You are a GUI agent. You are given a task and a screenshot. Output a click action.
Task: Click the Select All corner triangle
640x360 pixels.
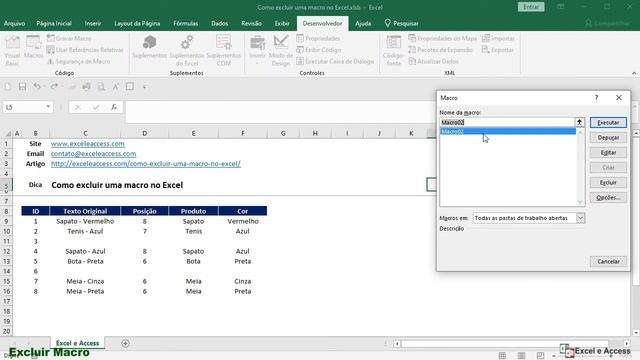tap(7, 133)
